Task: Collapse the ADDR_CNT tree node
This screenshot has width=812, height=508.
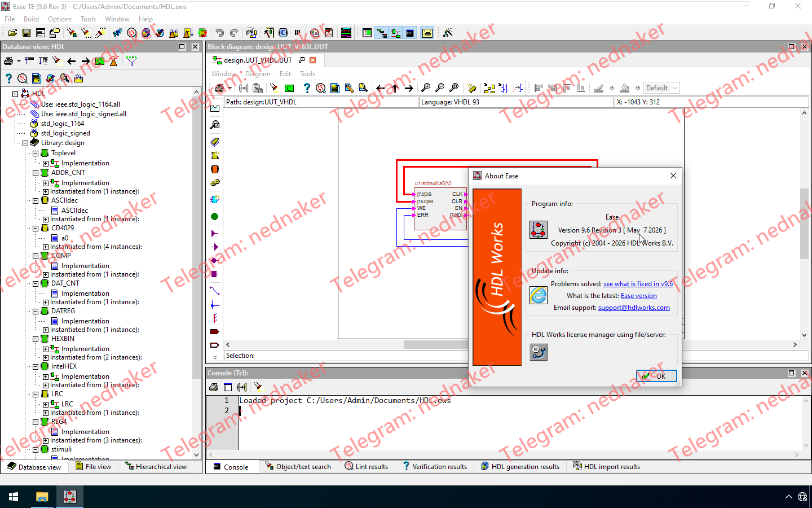Action: [36, 173]
